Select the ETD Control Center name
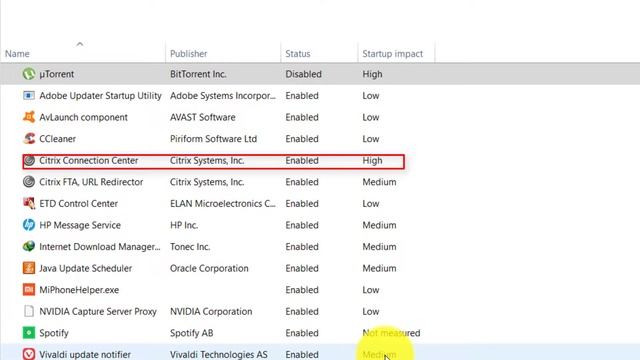 78,204
